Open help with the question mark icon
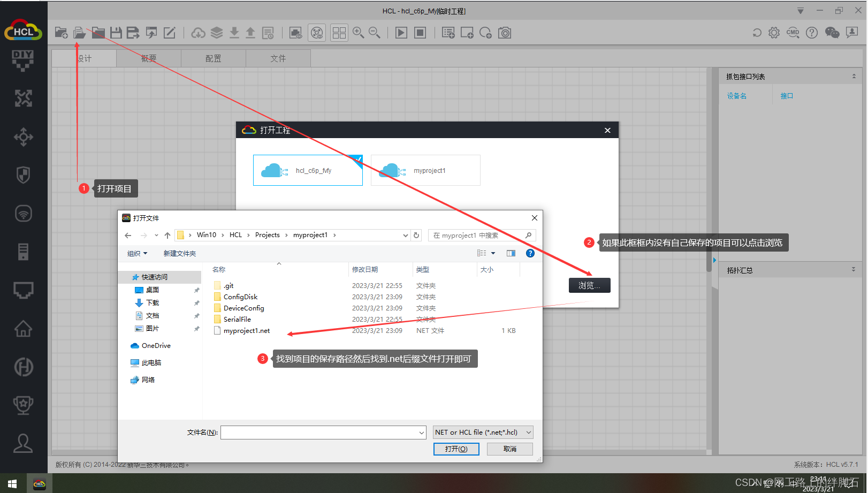868x493 pixels. click(812, 33)
